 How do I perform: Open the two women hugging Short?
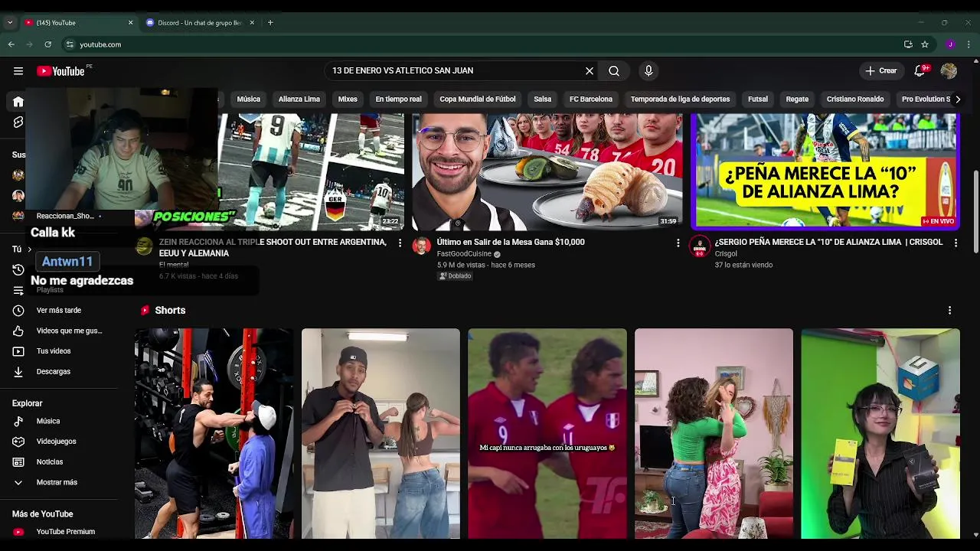click(x=714, y=434)
